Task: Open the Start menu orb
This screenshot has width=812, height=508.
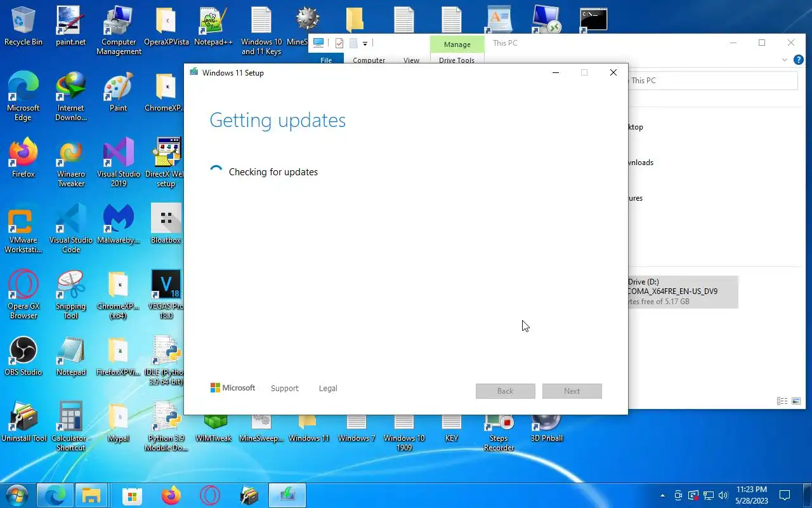Action: (17, 495)
